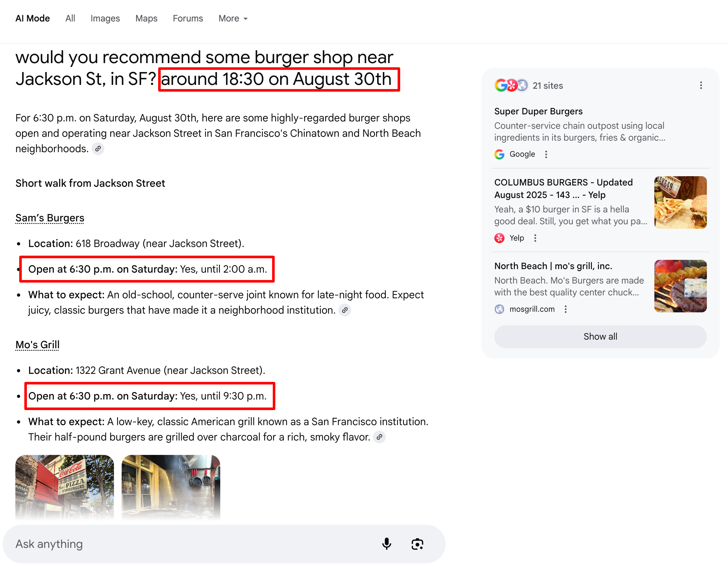Open the Mo's Grill burger patty thumbnail
The image size is (728, 585).
[680, 286]
